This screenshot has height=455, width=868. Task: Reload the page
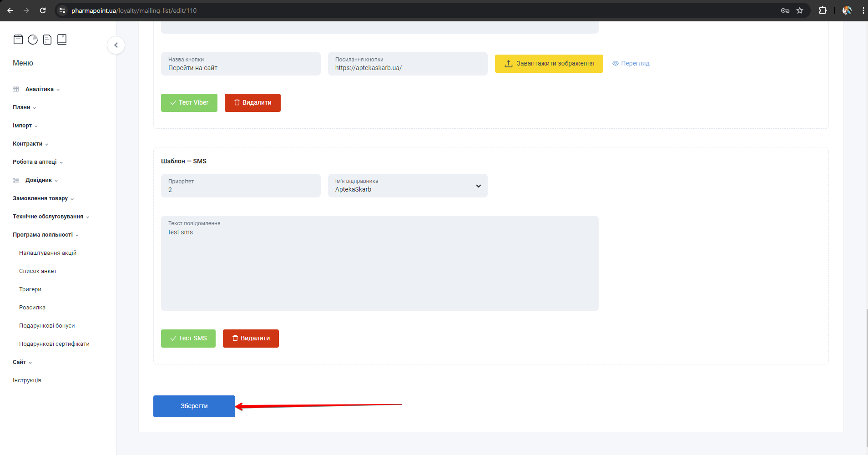43,10
